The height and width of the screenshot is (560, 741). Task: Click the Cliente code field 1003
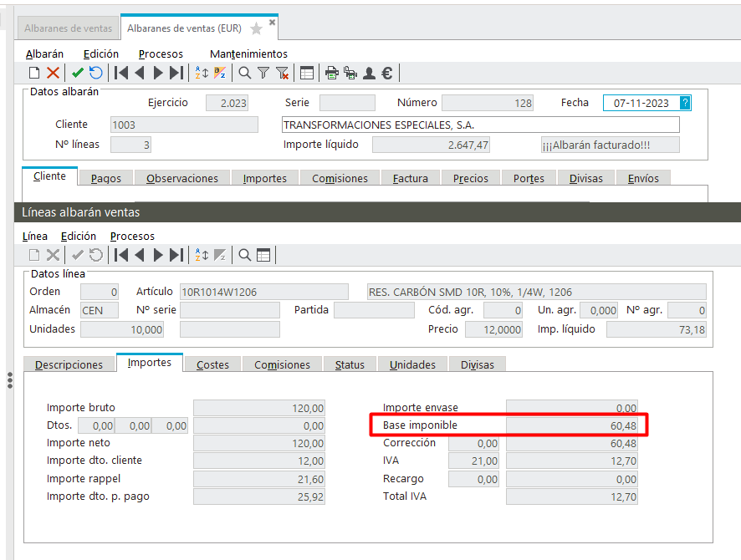pyautogui.click(x=184, y=125)
